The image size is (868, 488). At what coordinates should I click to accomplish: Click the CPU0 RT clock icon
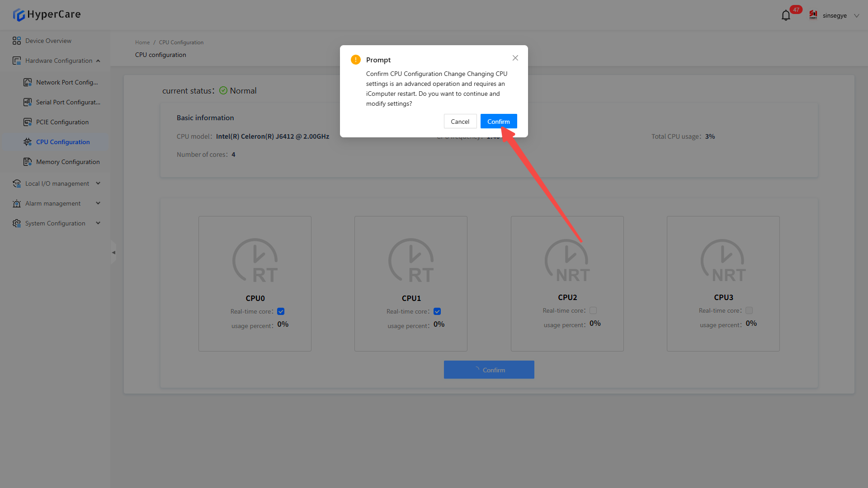click(255, 261)
